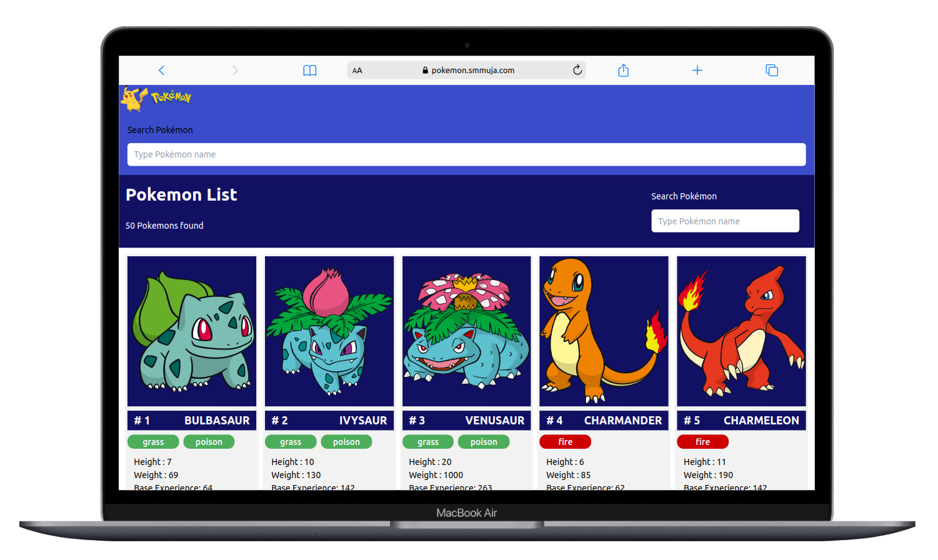Viewport: 938px width, 560px height.
Task: Click the Search Pokémon label in blue header
Action: pyautogui.click(x=160, y=130)
